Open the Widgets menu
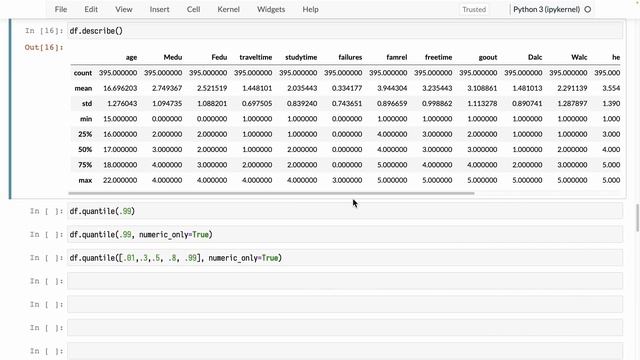This screenshot has width=640, height=360. 271,9
